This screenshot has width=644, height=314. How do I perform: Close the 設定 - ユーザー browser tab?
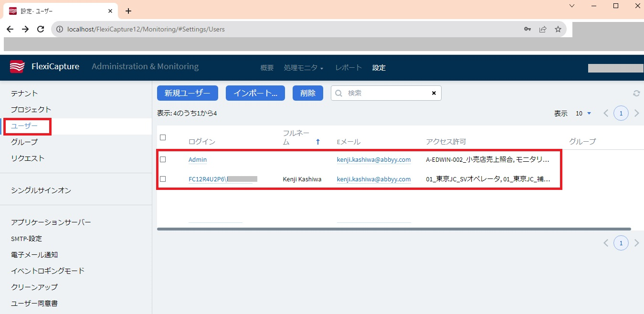click(110, 11)
